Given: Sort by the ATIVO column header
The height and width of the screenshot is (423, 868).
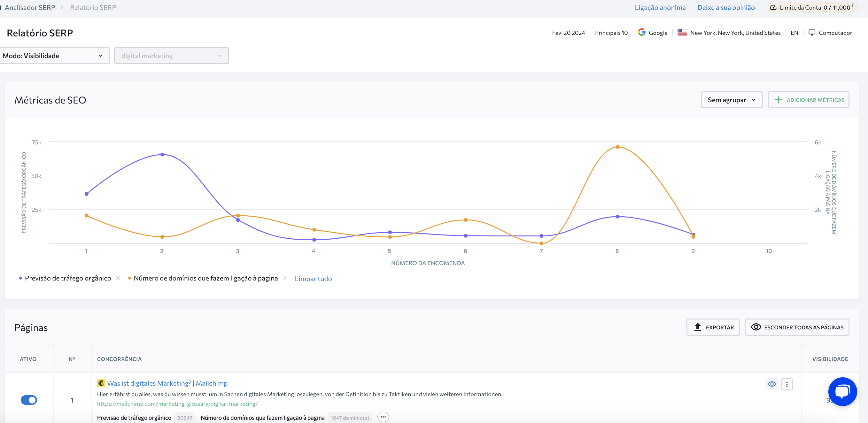Looking at the screenshot, I should click(28, 359).
